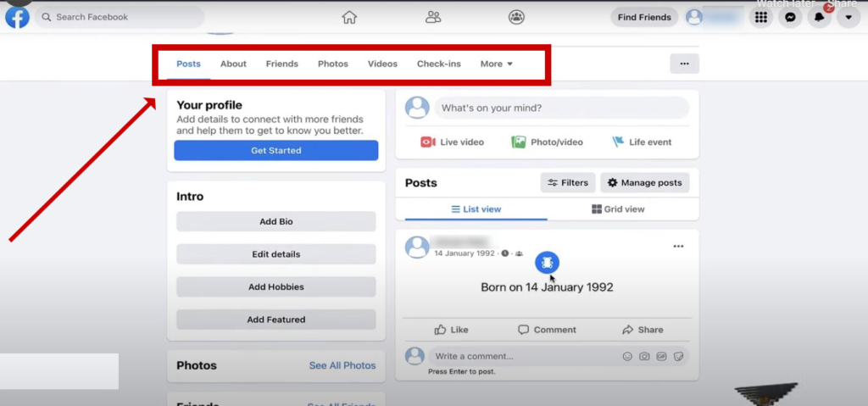Switch to the About tab
868x406 pixels.
(x=234, y=64)
